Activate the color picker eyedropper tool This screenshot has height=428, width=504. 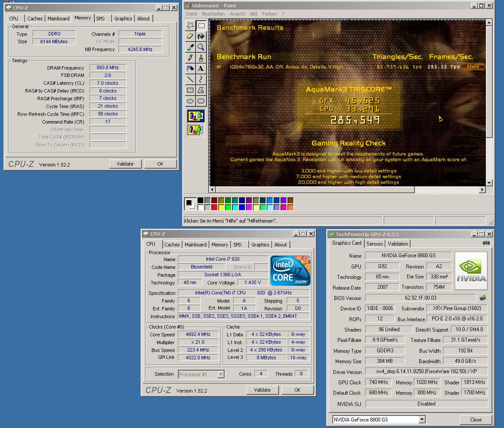pos(190,47)
